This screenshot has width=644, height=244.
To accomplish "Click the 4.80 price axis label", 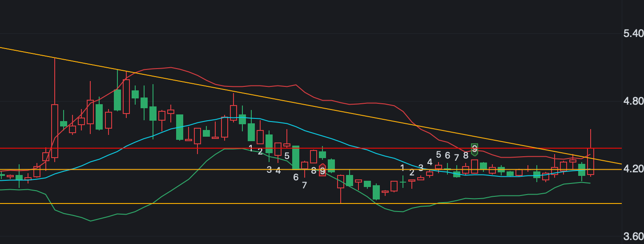I will coord(633,102).
